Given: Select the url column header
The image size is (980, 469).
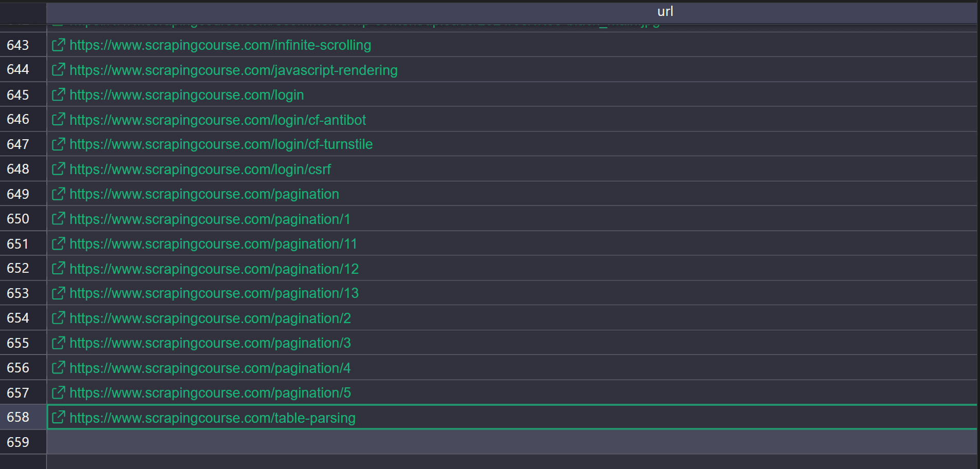Looking at the screenshot, I should click(x=512, y=12).
